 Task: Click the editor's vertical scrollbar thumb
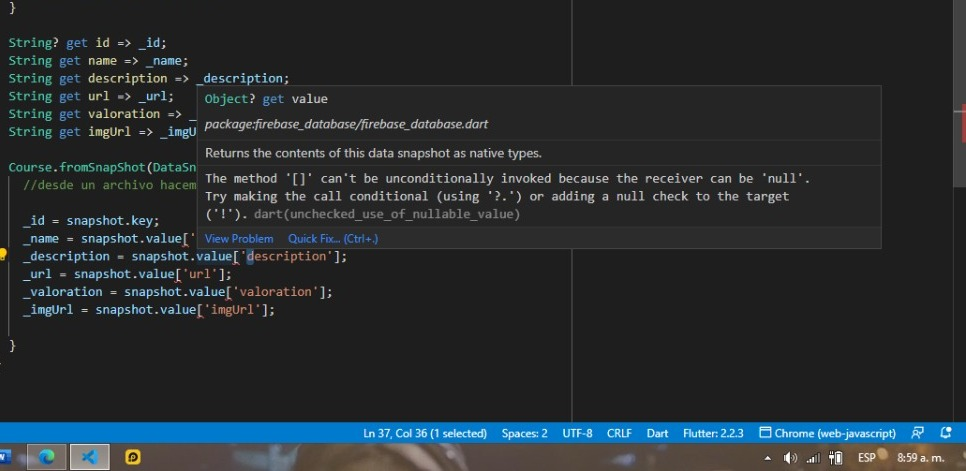coord(960,92)
